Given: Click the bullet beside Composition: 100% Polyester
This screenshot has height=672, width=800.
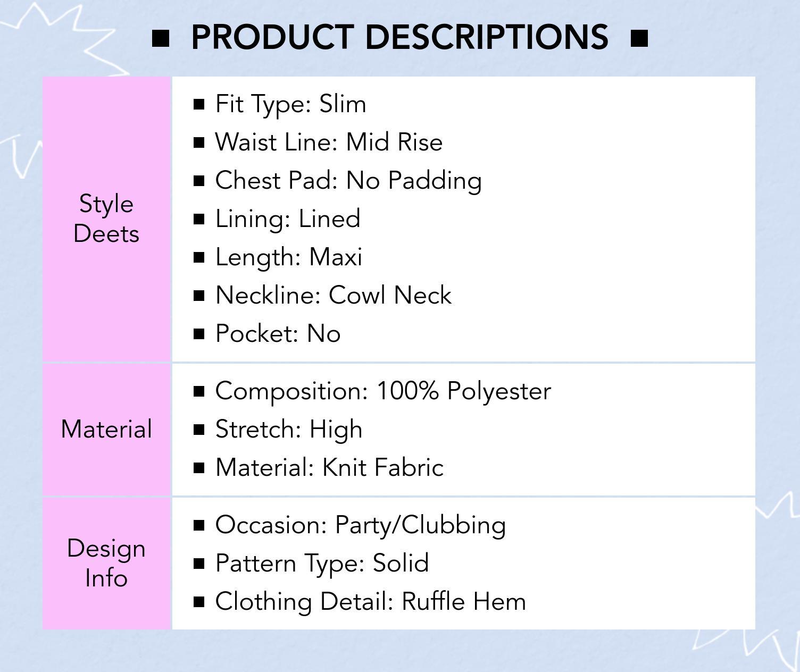Looking at the screenshot, I should click(x=199, y=391).
